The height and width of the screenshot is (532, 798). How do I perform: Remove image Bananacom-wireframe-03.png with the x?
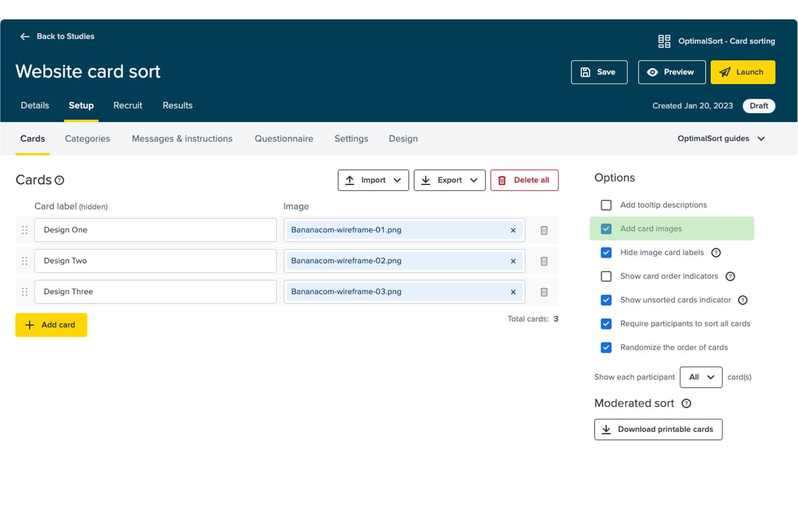coord(513,292)
